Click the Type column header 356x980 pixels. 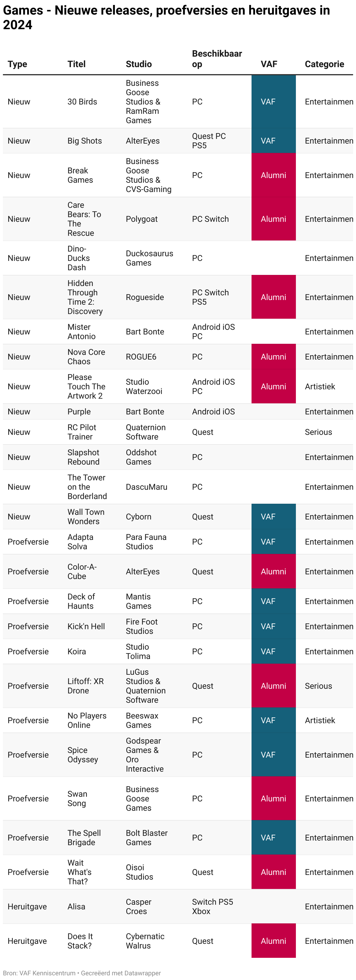click(18, 64)
